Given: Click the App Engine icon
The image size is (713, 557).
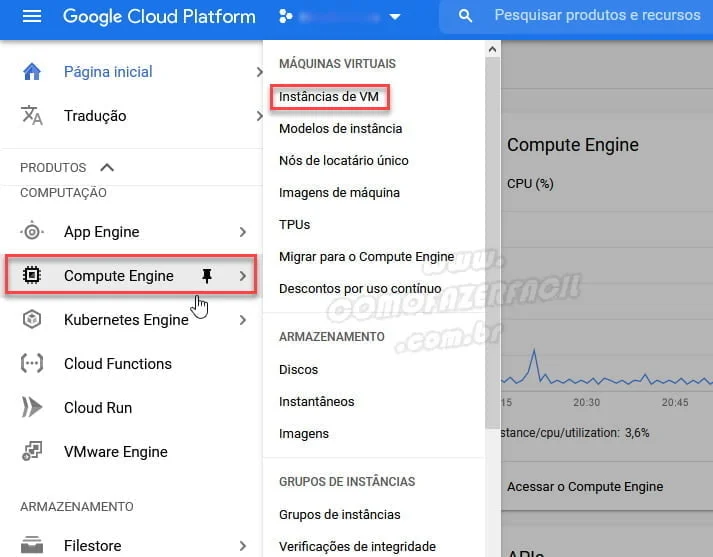Looking at the screenshot, I should pos(32,232).
